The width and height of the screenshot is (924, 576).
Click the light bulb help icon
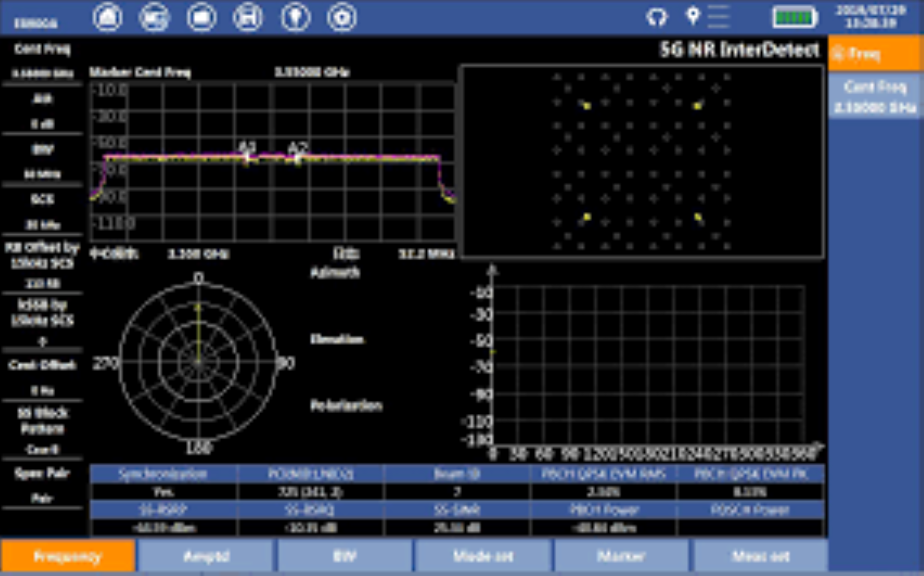(295, 17)
